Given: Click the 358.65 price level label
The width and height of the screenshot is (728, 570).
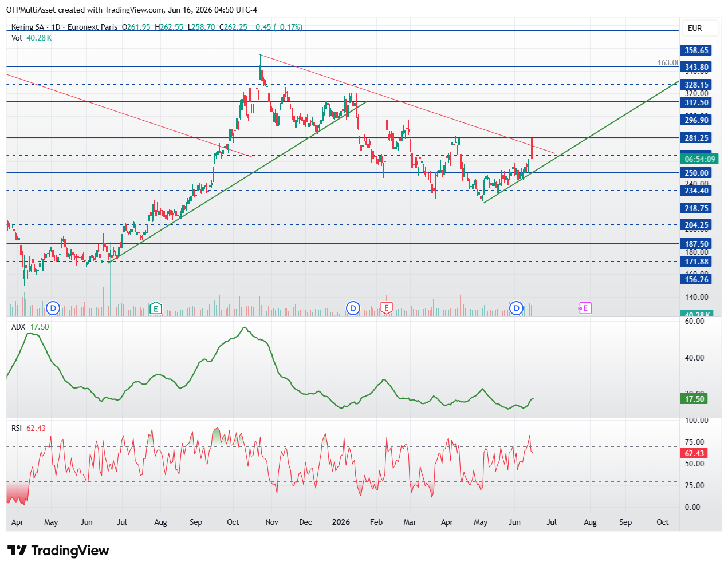Looking at the screenshot, I should click(x=696, y=50).
